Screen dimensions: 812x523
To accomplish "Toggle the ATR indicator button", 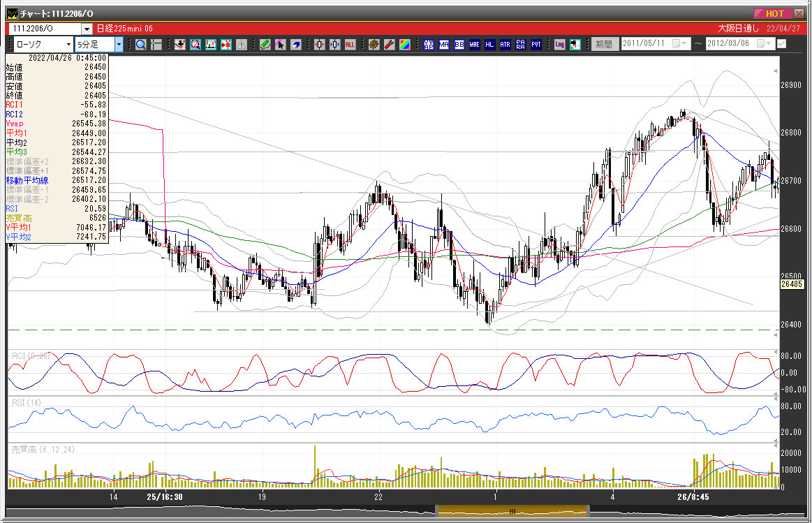I will coord(505,45).
